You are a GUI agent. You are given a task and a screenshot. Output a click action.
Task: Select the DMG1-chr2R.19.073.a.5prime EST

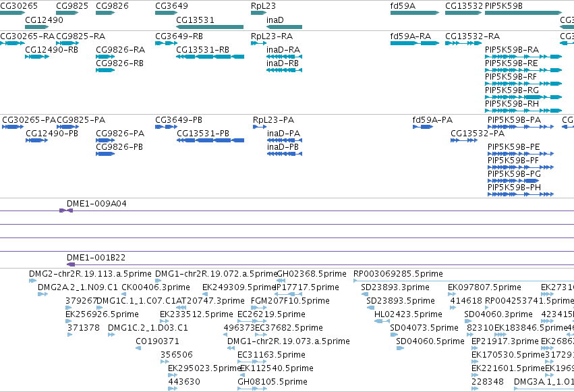pyautogui.click(x=231, y=348)
